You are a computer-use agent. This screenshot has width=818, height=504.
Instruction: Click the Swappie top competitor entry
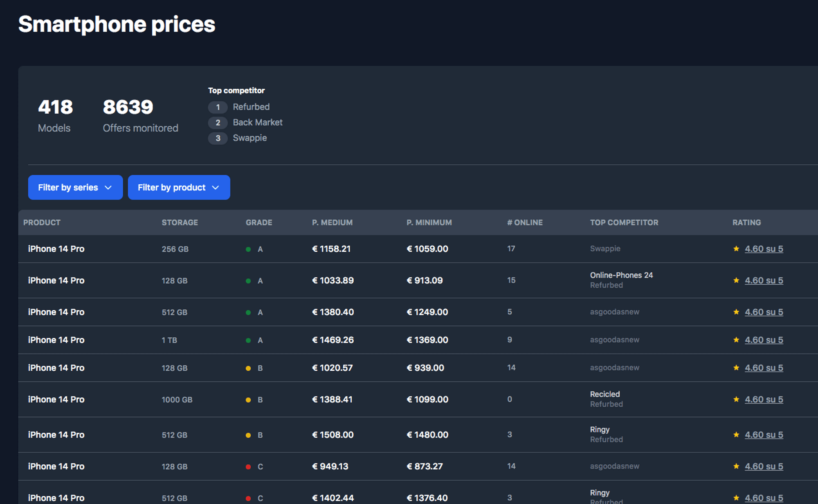click(x=249, y=138)
